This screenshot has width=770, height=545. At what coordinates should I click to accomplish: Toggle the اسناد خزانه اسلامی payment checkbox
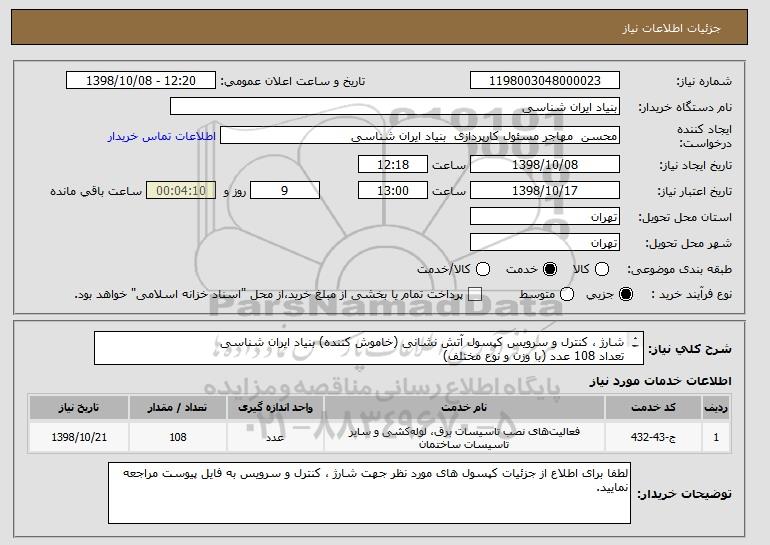475,295
